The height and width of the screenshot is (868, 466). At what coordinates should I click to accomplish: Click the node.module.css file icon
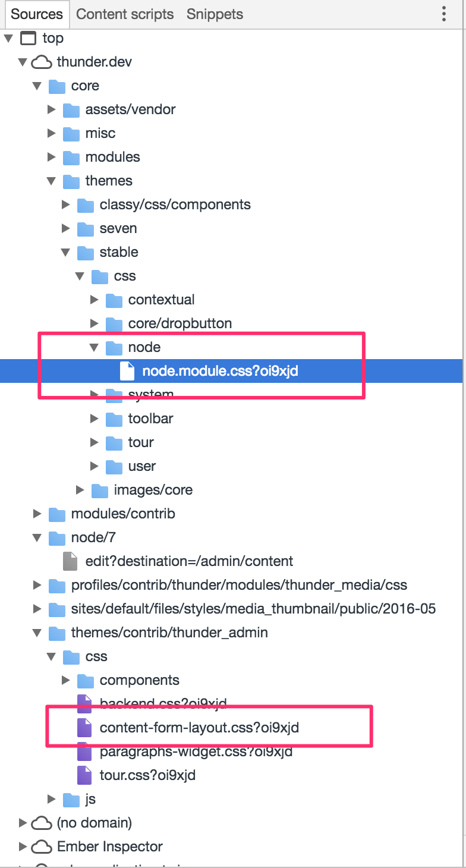click(127, 372)
